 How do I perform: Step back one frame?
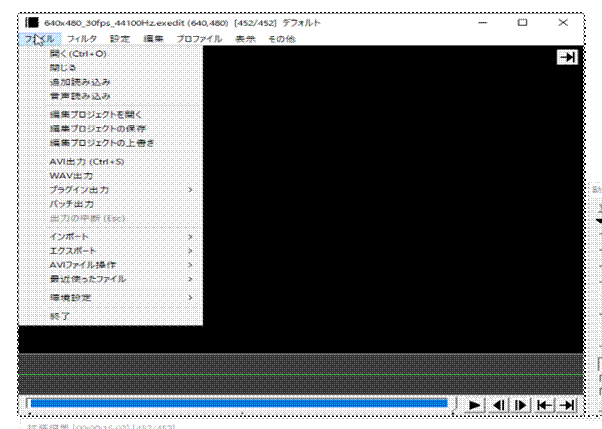coord(499,404)
